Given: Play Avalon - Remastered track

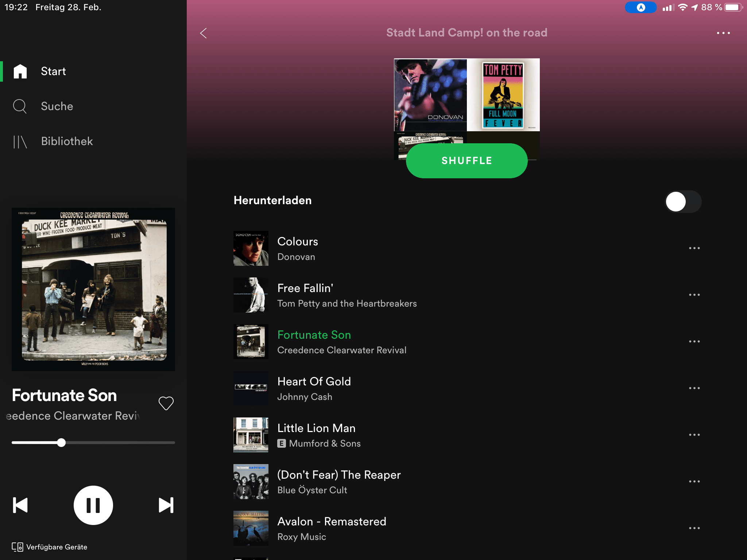Looking at the screenshot, I should click(x=467, y=528).
